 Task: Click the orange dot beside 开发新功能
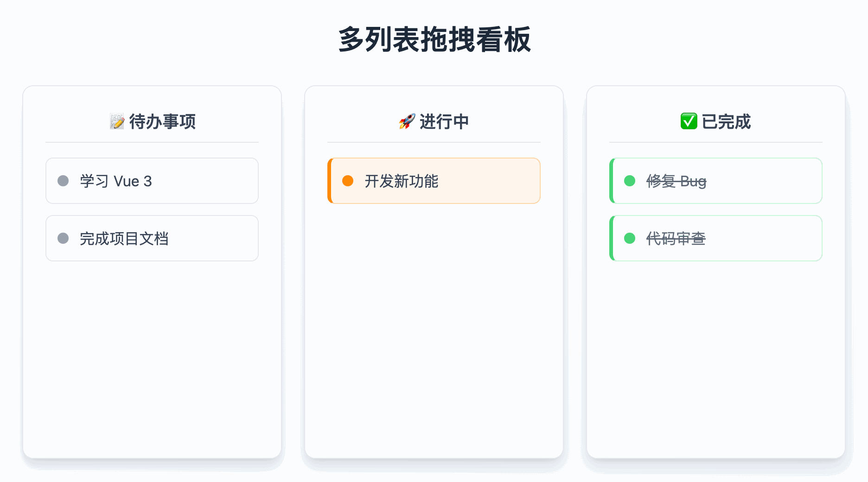click(348, 181)
